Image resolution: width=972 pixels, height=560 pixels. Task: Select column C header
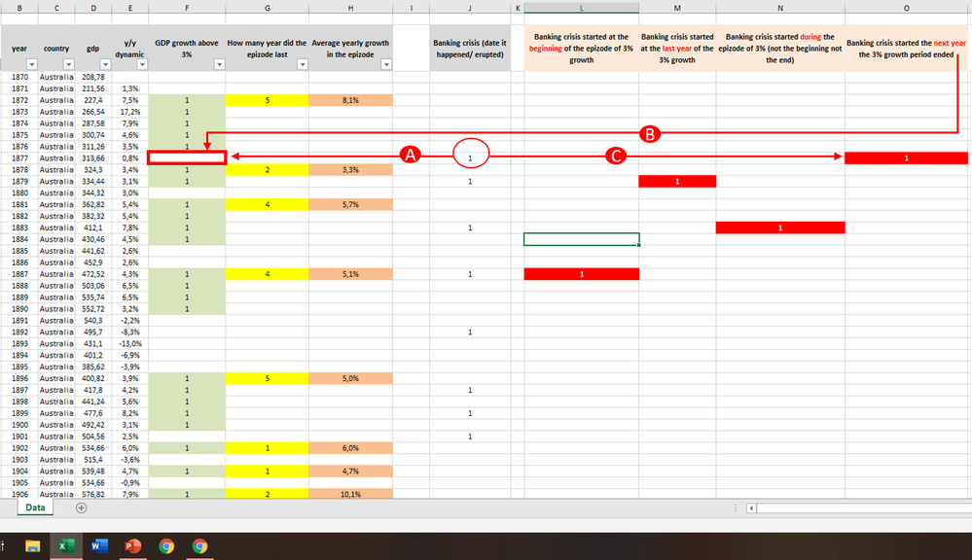click(56, 8)
